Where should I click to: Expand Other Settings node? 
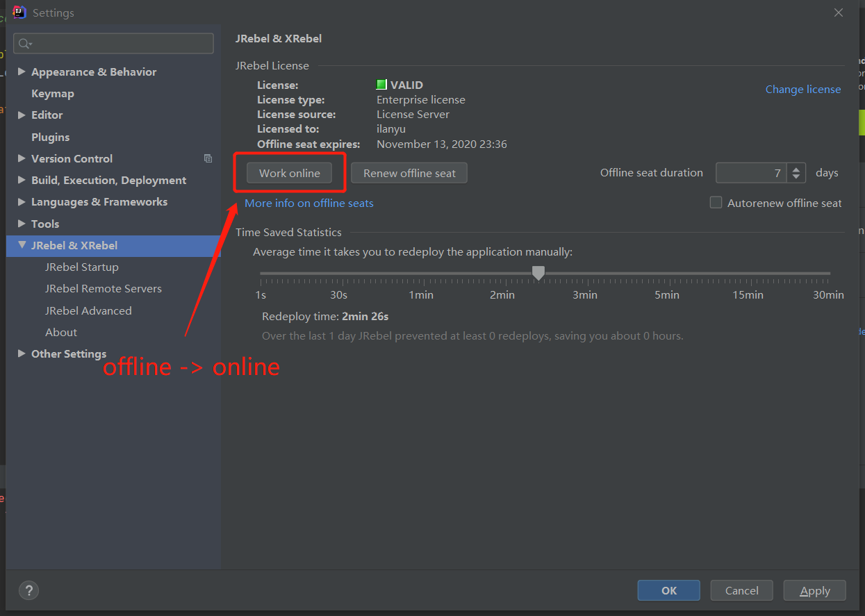tap(22, 353)
